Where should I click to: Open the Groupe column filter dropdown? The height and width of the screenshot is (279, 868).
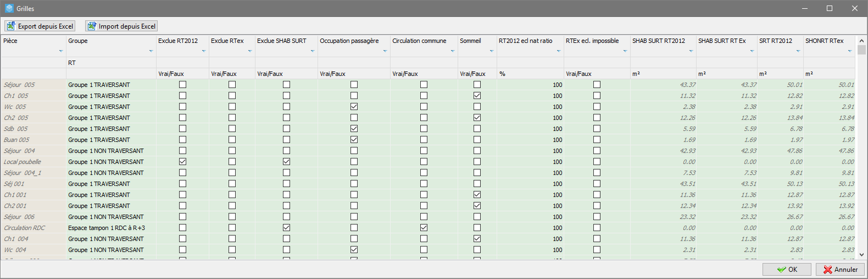tap(151, 51)
